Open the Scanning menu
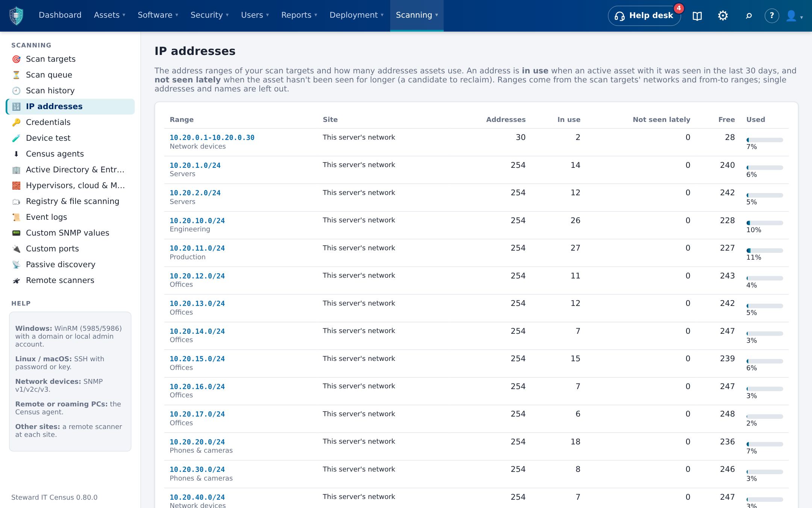 coord(417,15)
